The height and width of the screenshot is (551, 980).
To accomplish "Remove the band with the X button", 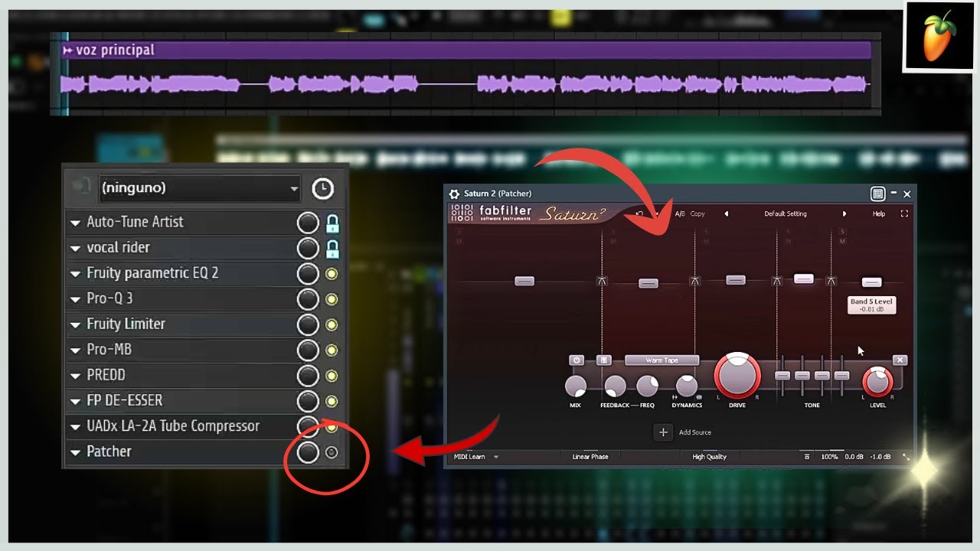I will click(900, 360).
